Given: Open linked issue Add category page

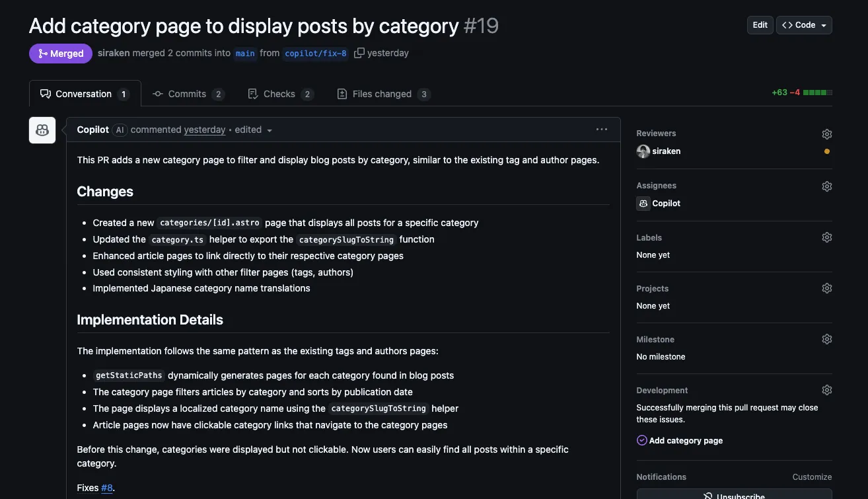Looking at the screenshot, I should [x=686, y=440].
